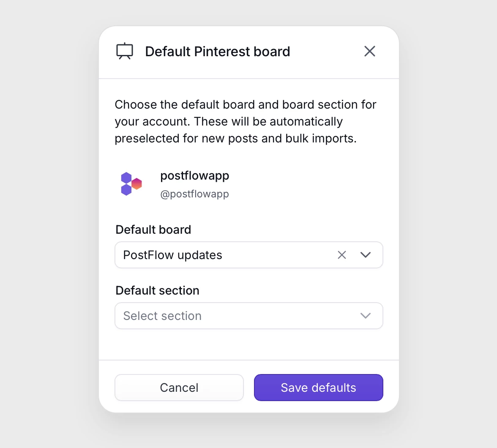Click Save defaults
The image size is (497, 448).
(x=318, y=388)
